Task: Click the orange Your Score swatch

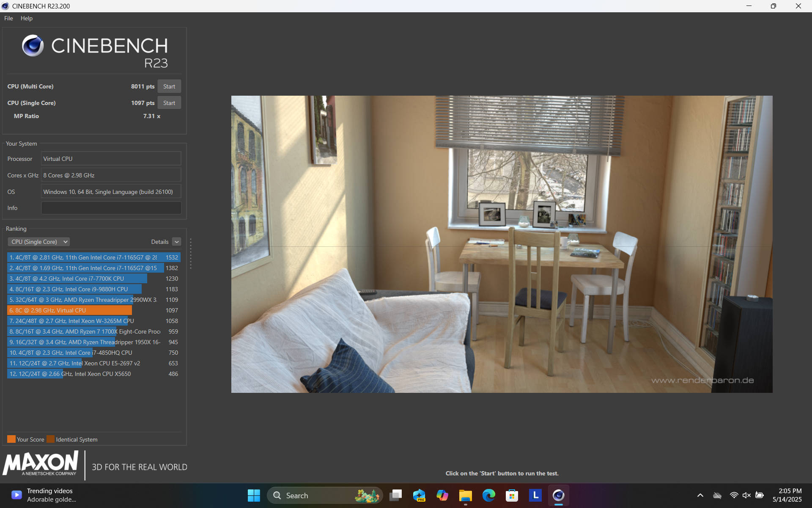Action: 11,439
